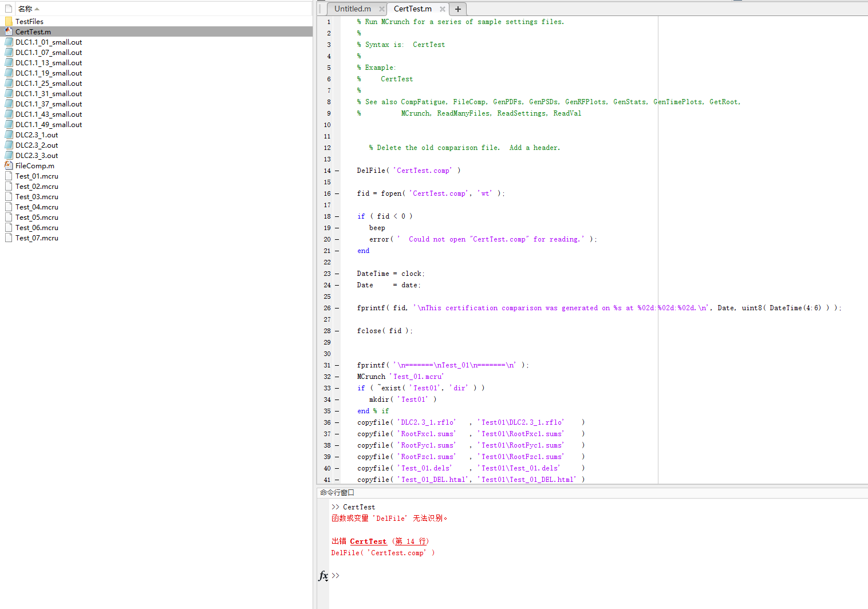Select the Test_01.mcru file icon

pos(7,176)
